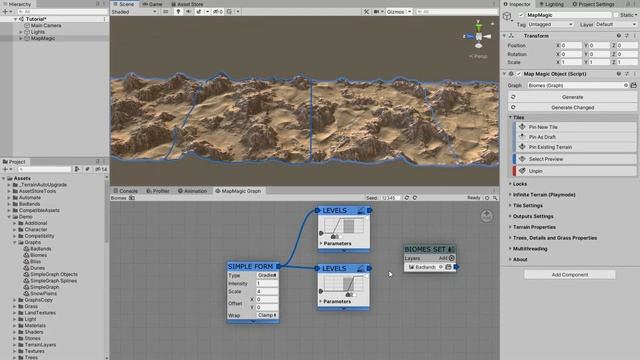This screenshot has width=640, height=360.
Task: Expand Infinite Terrain (Playmode) section
Action: tap(510, 195)
